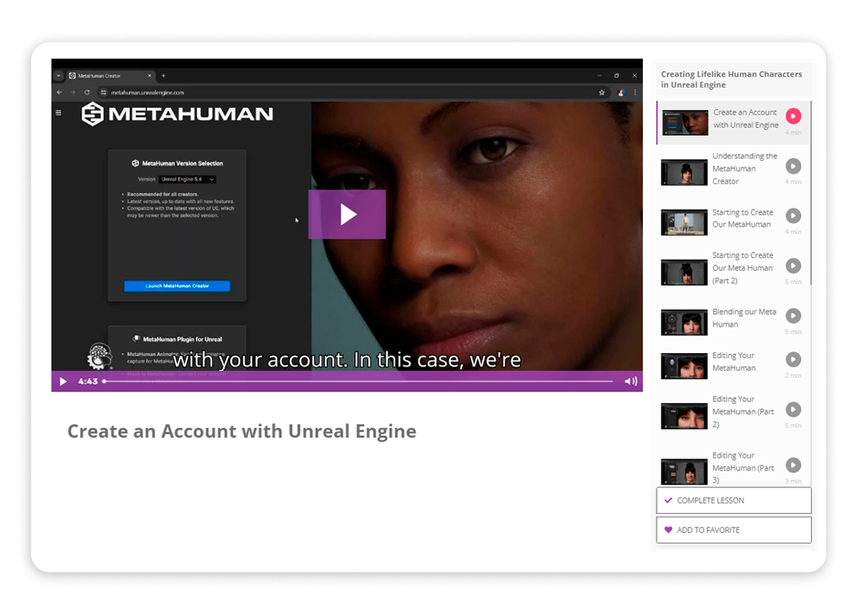The height and width of the screenshot is (612, 868).
Task: Open the Unreal Engine 5.4 version dropdown
Action: point(187,179)
